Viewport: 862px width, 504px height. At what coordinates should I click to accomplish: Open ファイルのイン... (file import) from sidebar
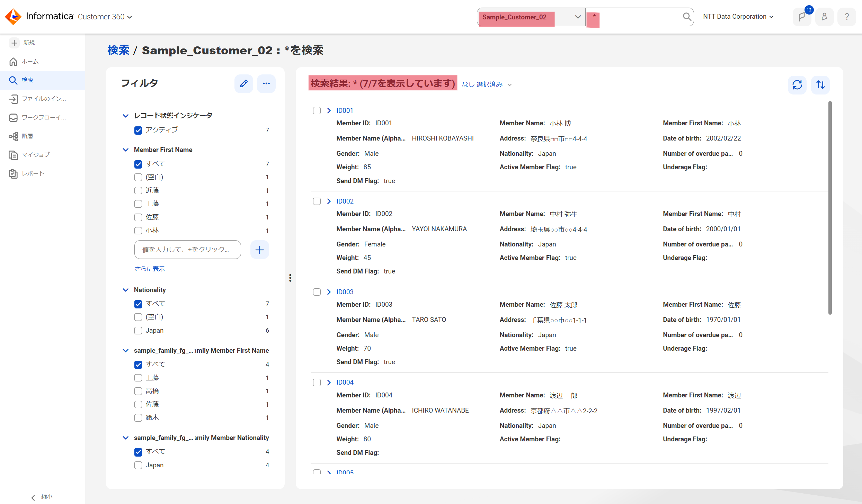[x=14, y=99]
